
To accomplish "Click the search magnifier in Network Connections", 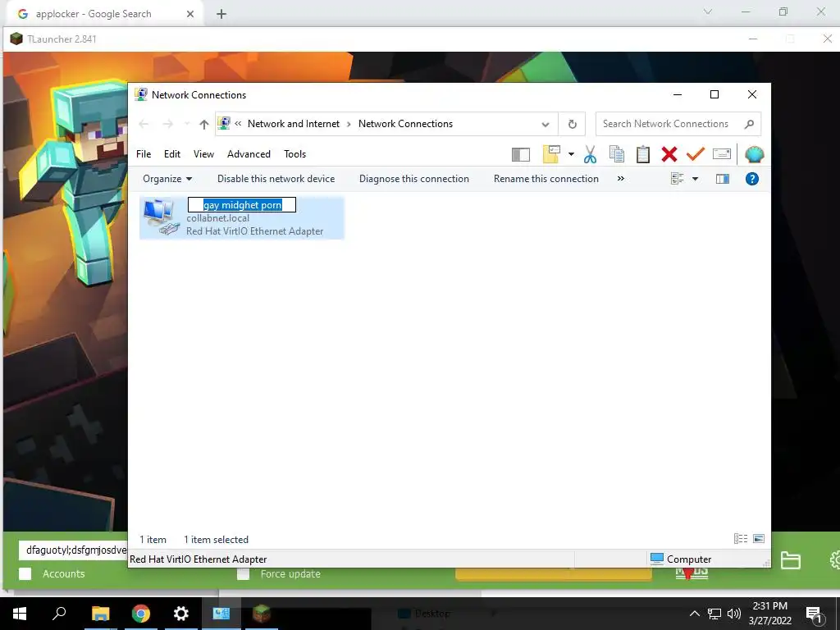I will click(749, 125).
